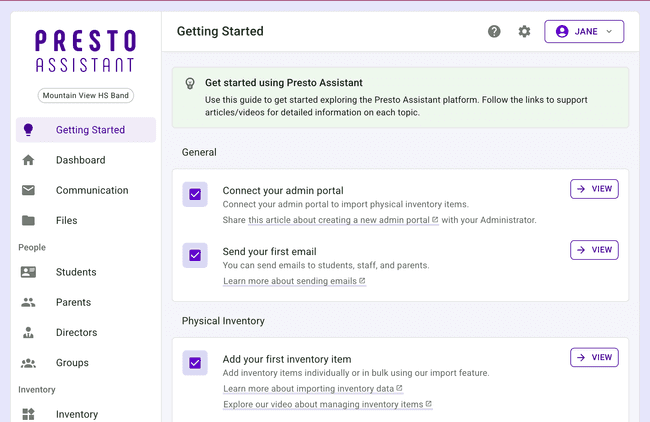Click external-link icon after admin portal article
Viewport: 650px width, 422px height.
tap(435, 220)
